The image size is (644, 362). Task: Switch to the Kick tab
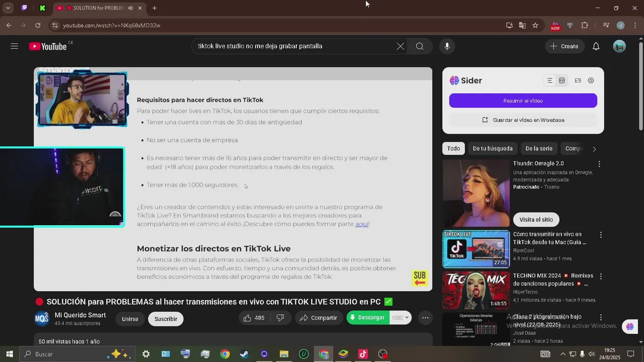(42, 8)
